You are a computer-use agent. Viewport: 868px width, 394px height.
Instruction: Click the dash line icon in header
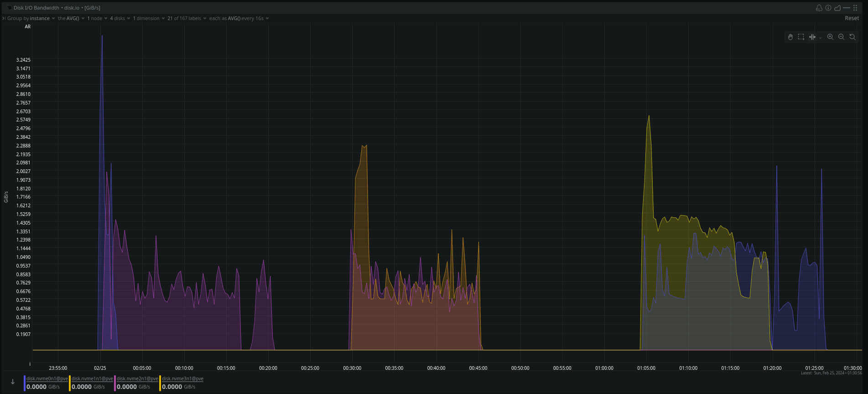(847, 8)
